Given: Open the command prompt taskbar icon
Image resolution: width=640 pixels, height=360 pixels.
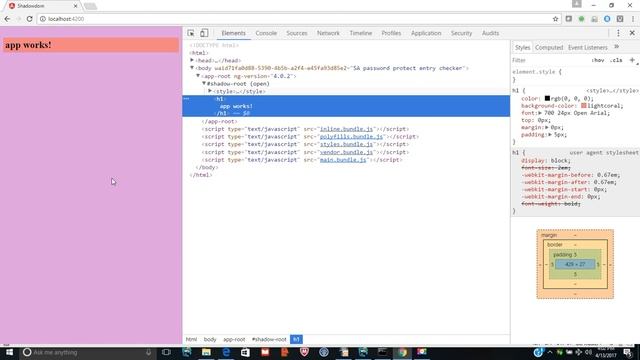Looking at the screenshot, I should coord(382,352).
